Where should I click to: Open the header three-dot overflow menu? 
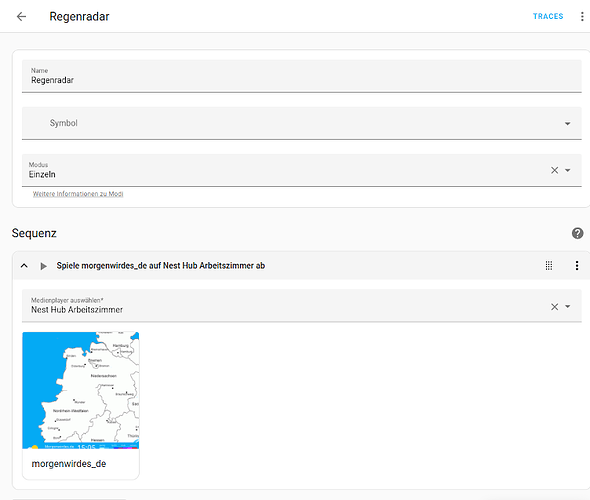(582, 17)
